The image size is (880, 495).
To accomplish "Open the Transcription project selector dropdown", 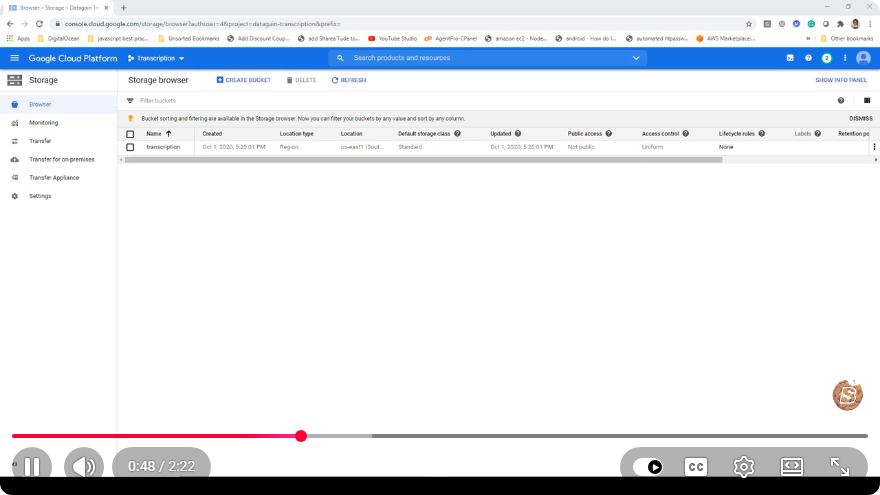I will pyautogui.click(x=156, y=58).
